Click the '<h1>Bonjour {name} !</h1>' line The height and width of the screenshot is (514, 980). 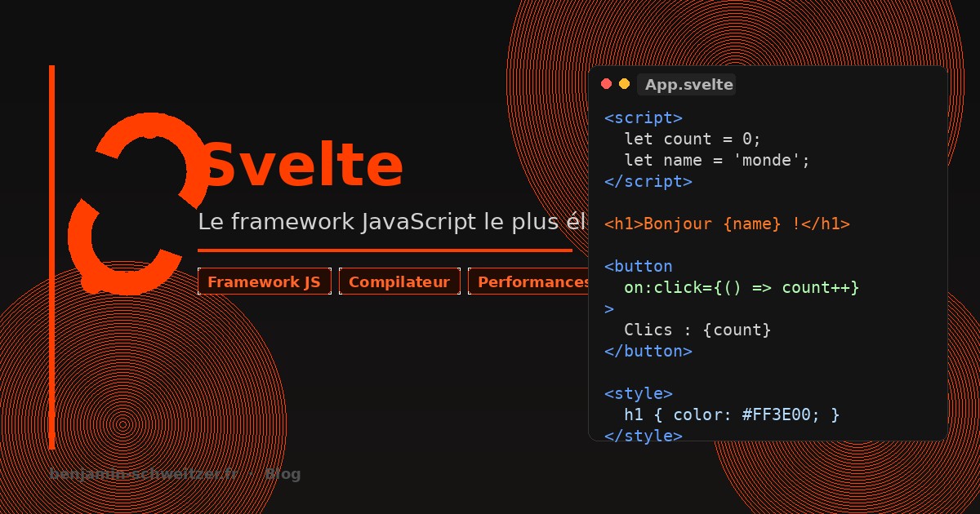[727, 224]
